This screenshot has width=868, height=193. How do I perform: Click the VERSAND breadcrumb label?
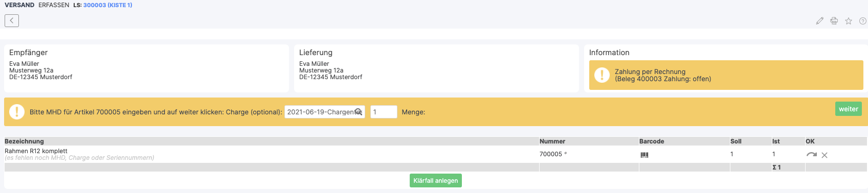pyautogui.click(x=19, y=5)
